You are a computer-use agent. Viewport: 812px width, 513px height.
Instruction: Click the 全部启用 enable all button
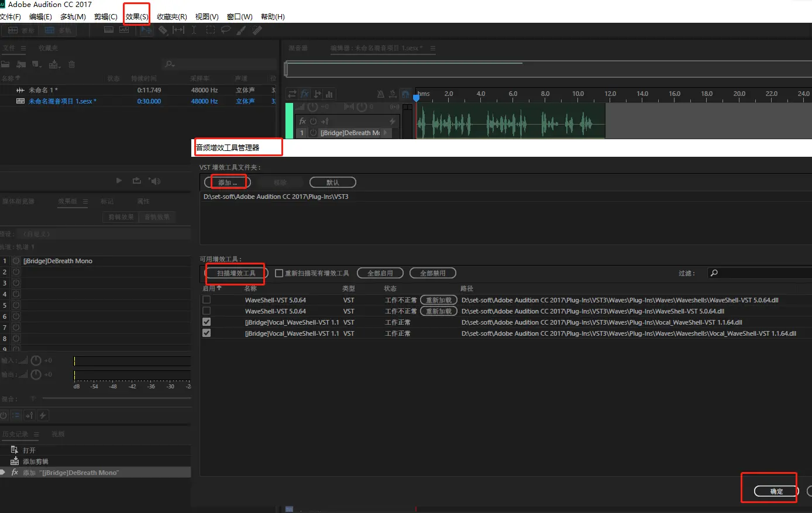click(380, 273)
